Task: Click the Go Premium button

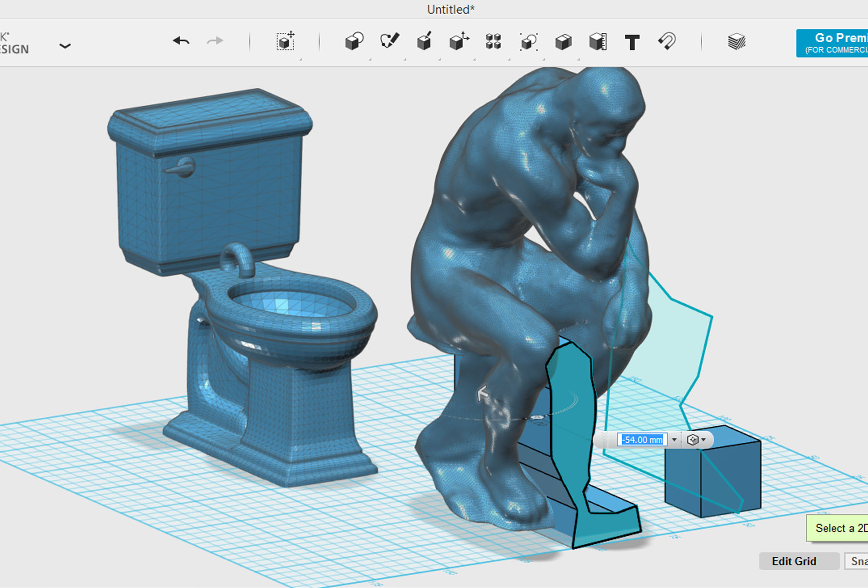Action: click(x=832, y=43)
